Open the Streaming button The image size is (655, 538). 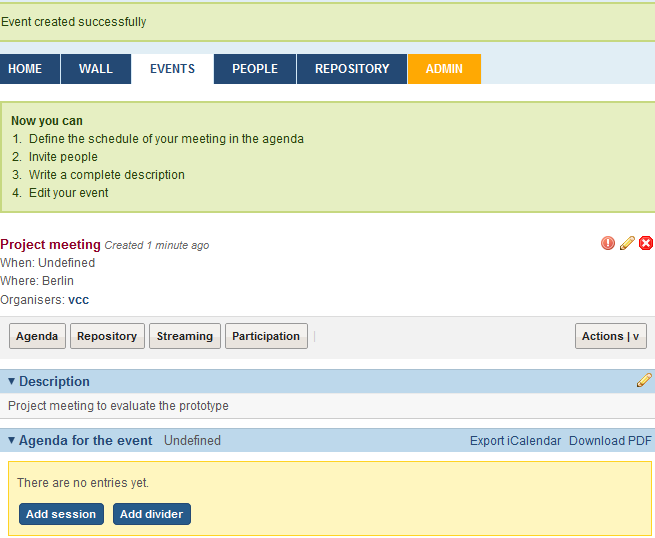click(185, 336)
